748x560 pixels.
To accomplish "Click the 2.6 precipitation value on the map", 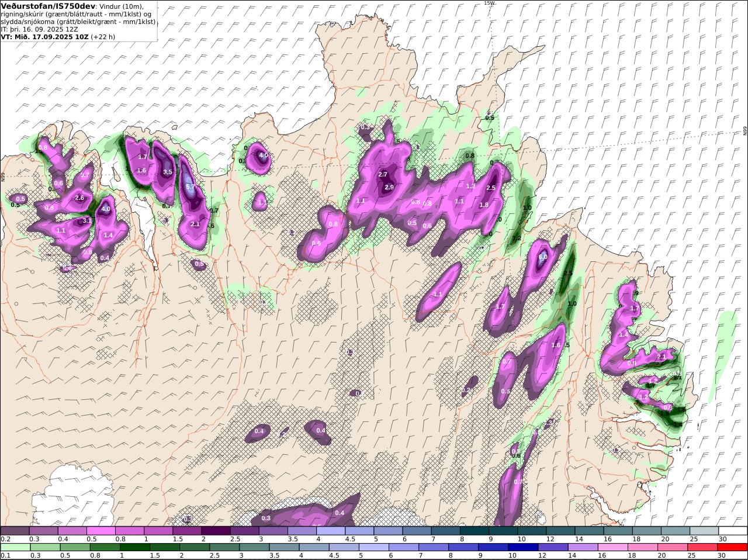I will (x=80, y=198).
